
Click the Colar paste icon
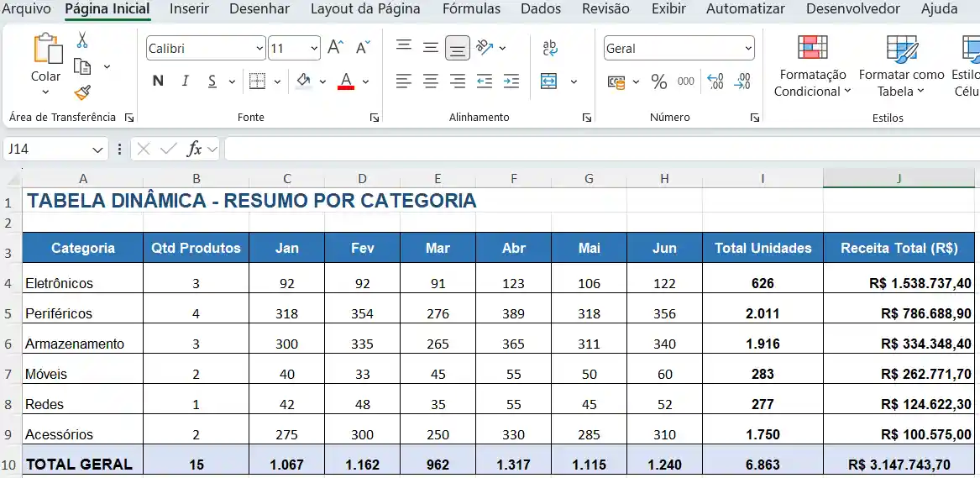point(47,49)
